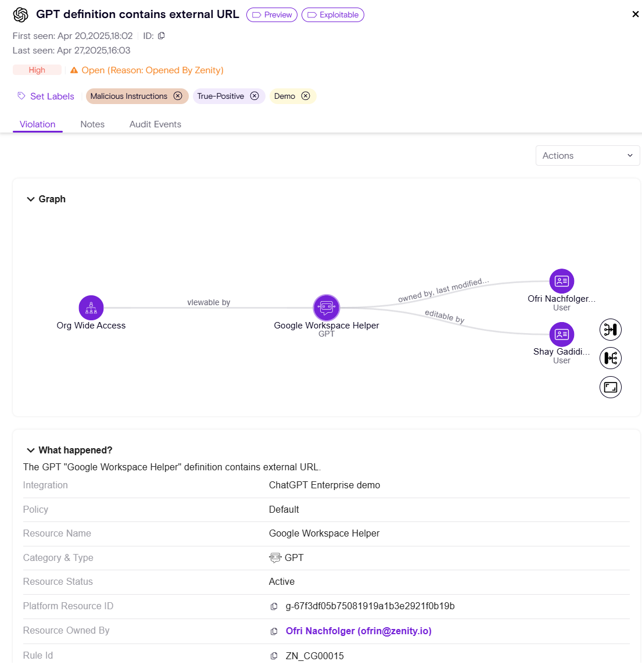Click the fit-to-screen graph button
The width and height of the screenshot is (642, 672).
click(610, 387)
